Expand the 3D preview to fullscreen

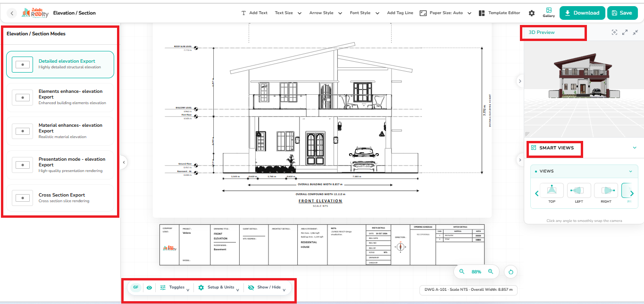coord(625,32)
